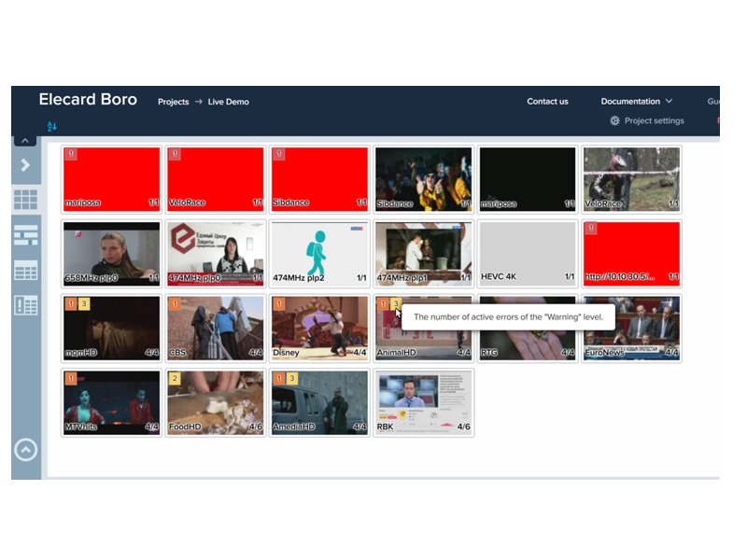747x560 pixels.
Task: Open Contact us page
Action: pos(547,102)
